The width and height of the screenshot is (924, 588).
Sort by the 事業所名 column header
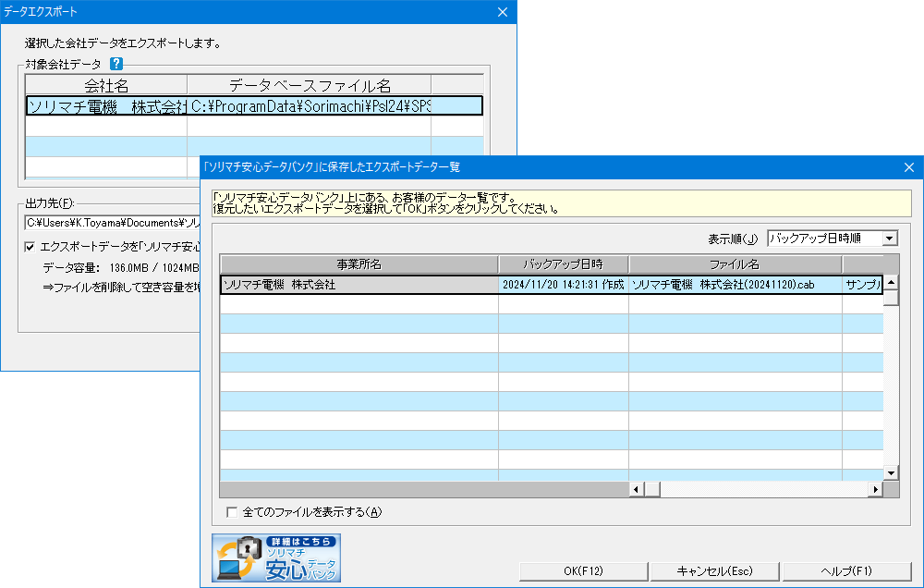point(359,264)
